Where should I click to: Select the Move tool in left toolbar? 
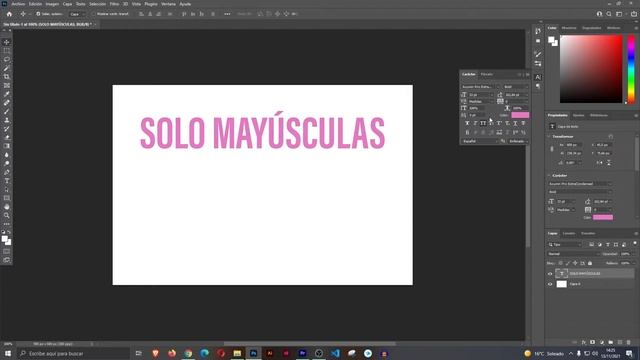[7, 42]
